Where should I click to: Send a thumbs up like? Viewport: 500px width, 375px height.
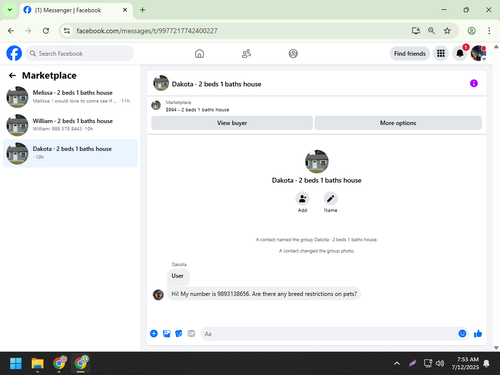tap(478, 333)
